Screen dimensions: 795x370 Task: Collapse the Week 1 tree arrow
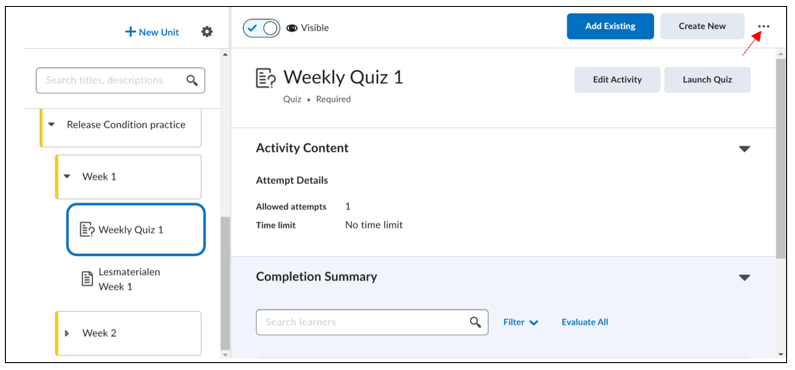(67, 177)
